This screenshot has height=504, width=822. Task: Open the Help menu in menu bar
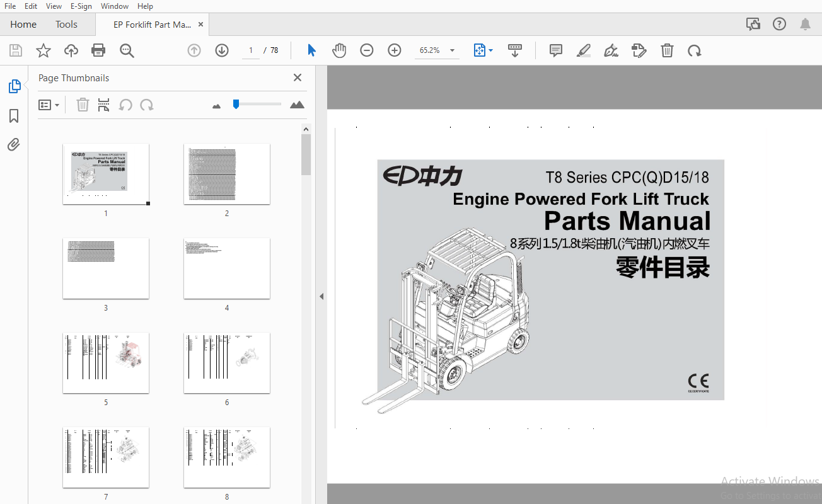[x=145, y=6]
